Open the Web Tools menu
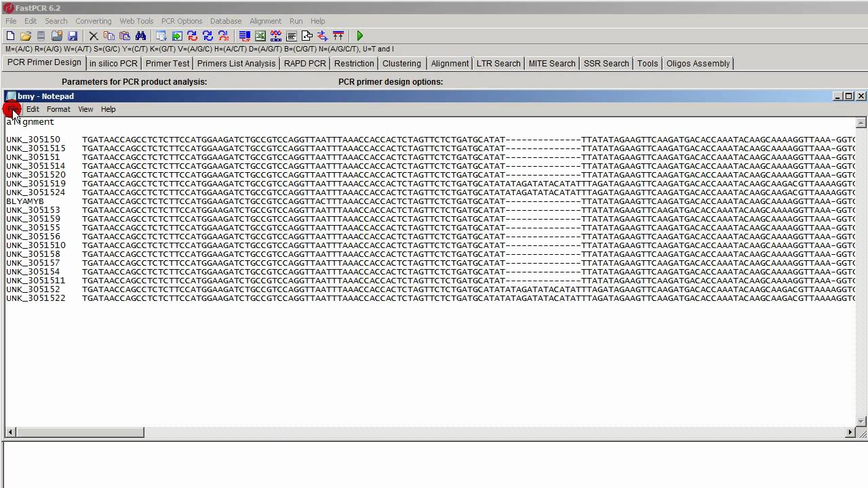Screen dimensions: 868x488 [136, 21]
